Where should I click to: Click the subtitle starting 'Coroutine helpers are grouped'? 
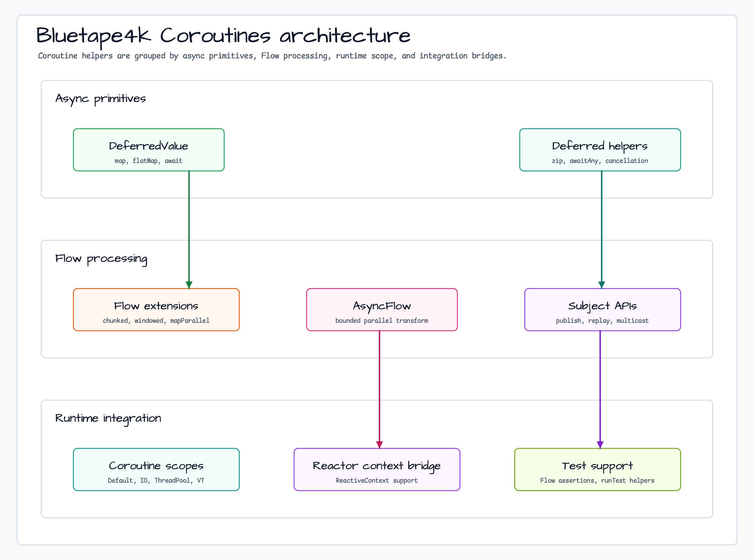tap(272, 56)
